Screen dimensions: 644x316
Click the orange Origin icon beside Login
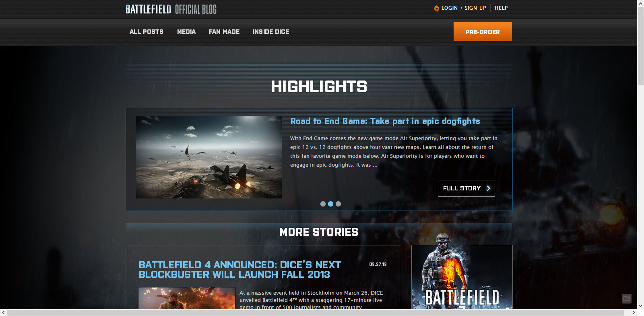pos(436,8)
